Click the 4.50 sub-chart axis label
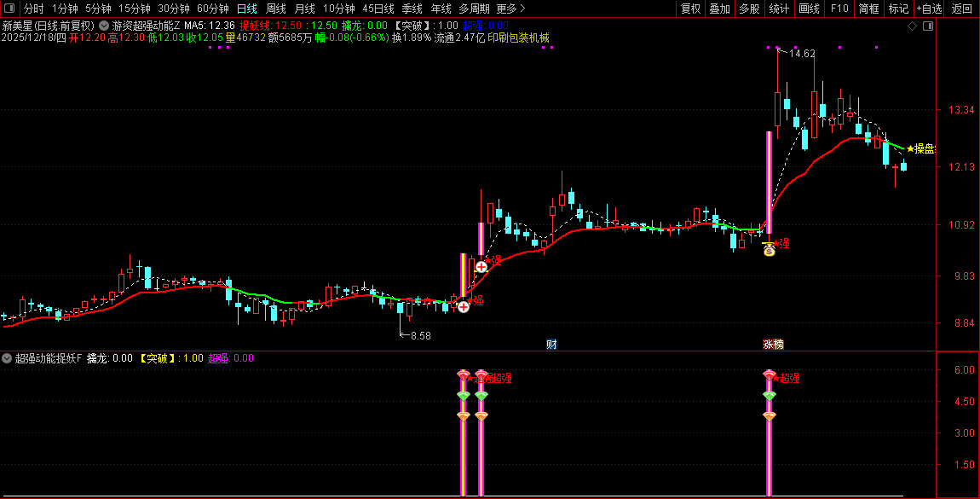The height and width of the screenshot is (499, 980). pyautogui.click(x=964, y=402)
